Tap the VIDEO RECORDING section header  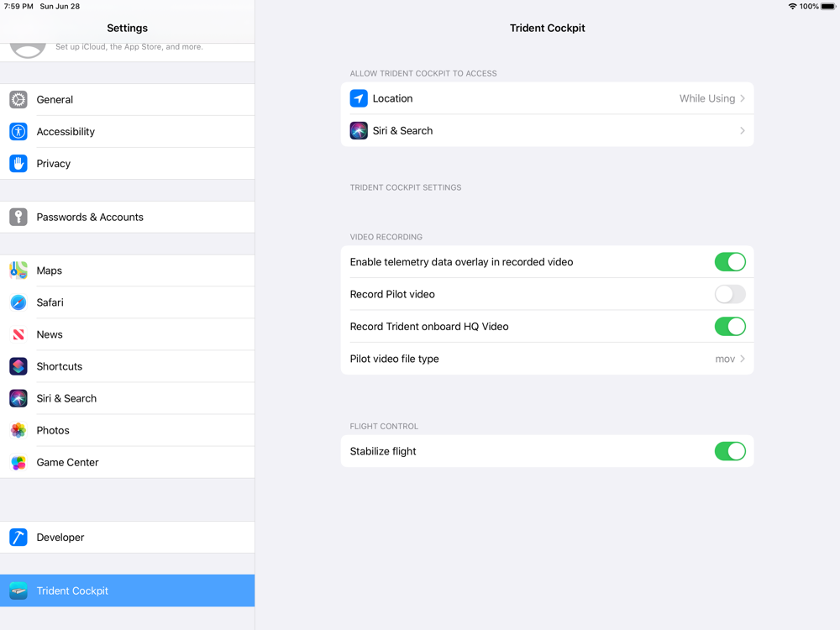386,237
